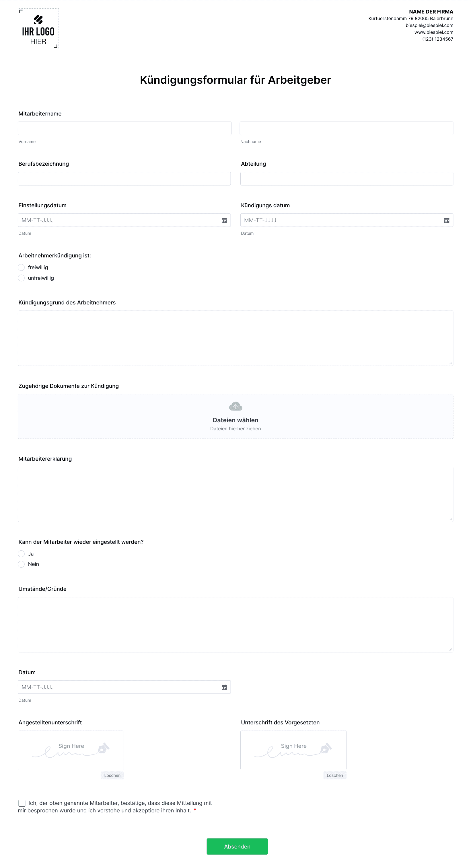Select the unfreiwillig radio option
471x868 pixels.
click(21, 278)
